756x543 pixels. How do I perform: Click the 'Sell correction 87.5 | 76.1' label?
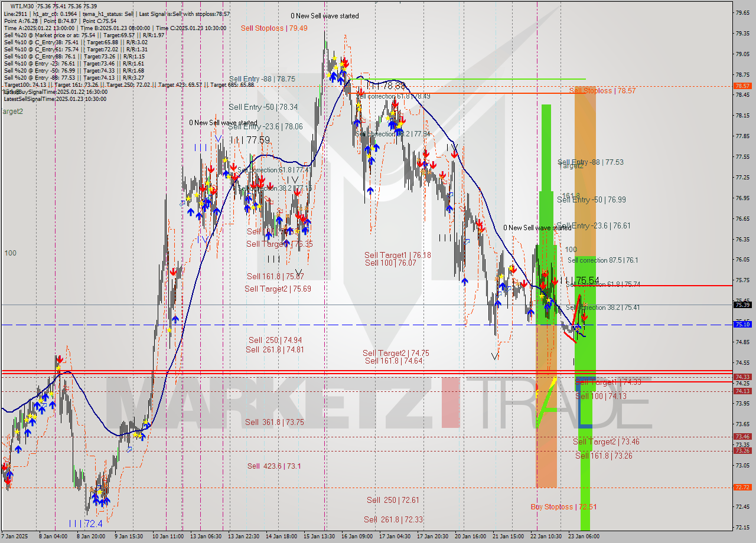[x=602, y=260]
